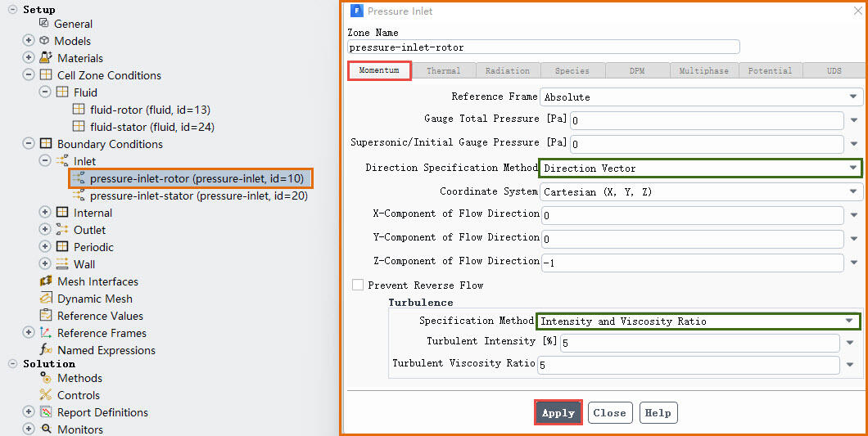868x436 pixels.
Task: Click the Reference Values icon
Action: (x=46, y=316)
